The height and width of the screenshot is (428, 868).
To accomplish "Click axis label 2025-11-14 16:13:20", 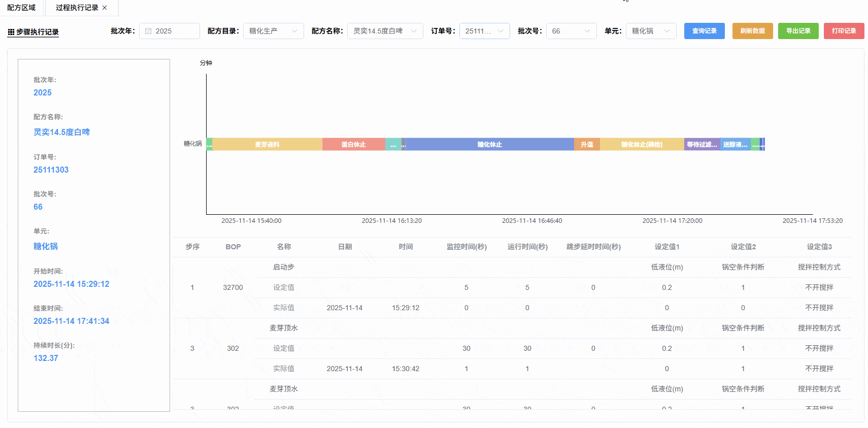I will coord(392,221).
